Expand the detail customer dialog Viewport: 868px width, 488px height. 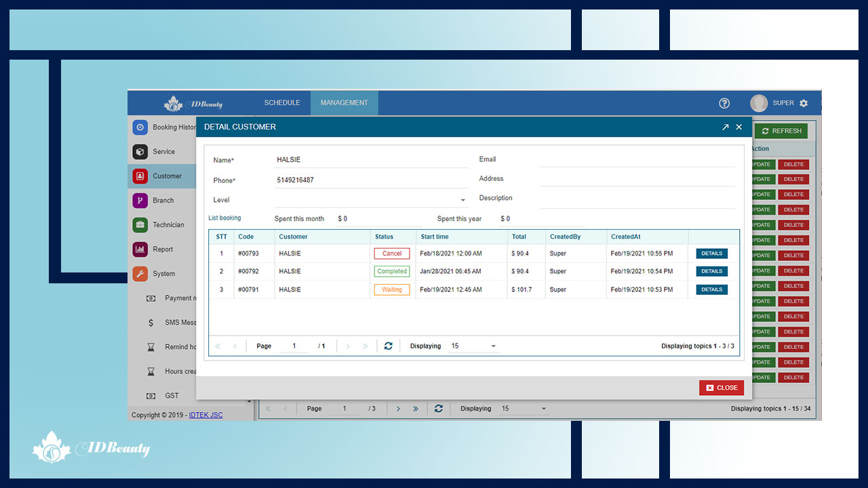725,127
